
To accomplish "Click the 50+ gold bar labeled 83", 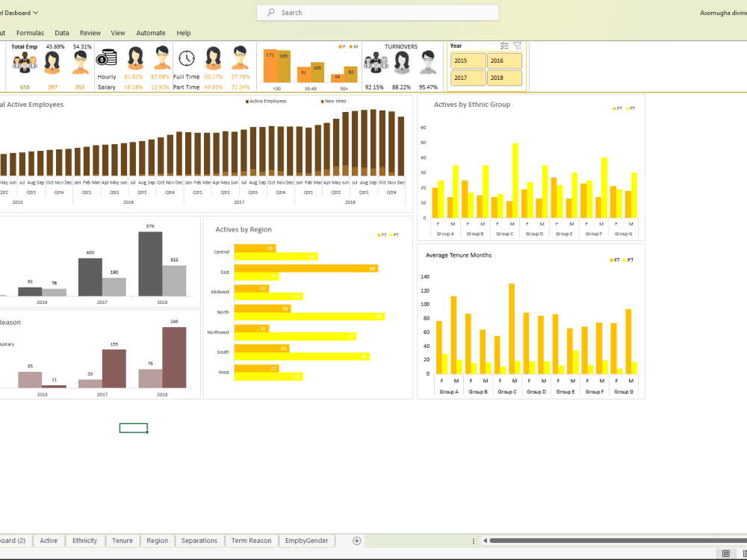I will (x=350, y=75).
